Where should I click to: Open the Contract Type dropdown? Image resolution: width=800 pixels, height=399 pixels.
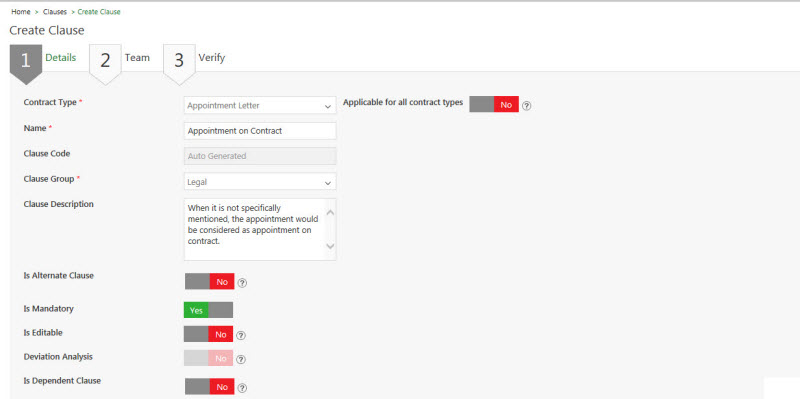(x=260, y=106)
